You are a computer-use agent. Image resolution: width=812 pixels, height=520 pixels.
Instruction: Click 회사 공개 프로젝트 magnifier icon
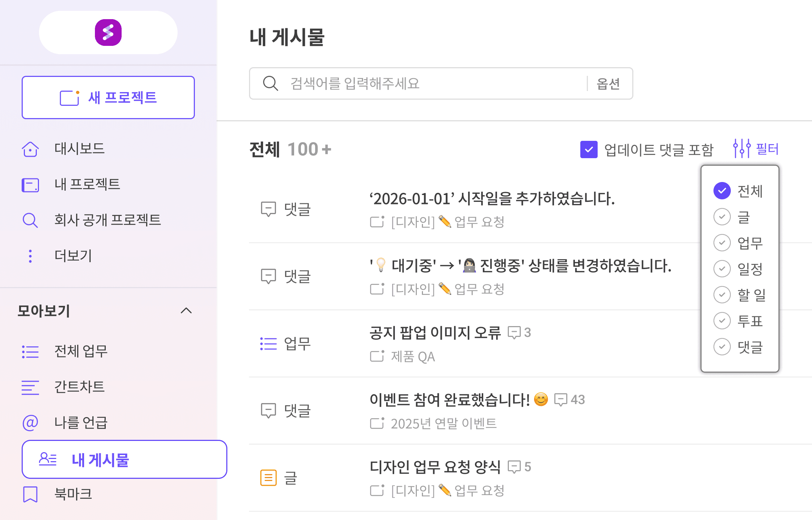click(x=30, y=220)
